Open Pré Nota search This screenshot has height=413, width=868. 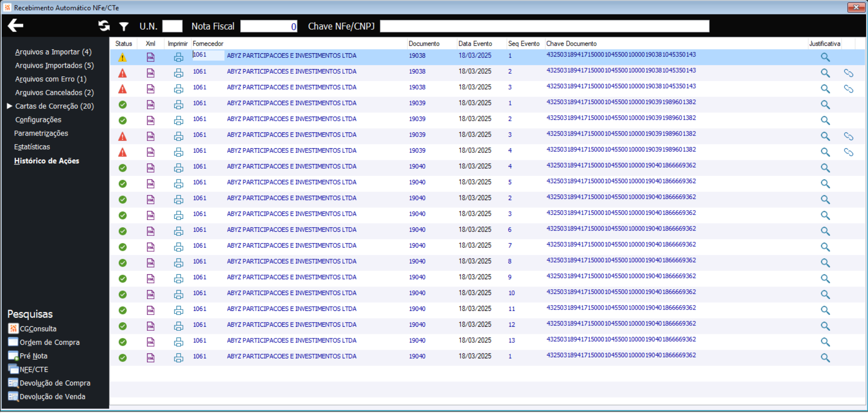point(28,356)
